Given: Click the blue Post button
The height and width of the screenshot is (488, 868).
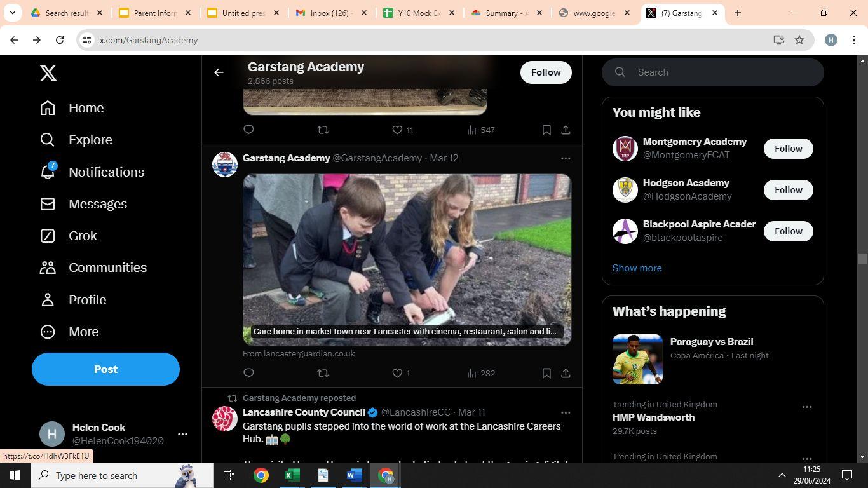Looking at the screenshot, I should tap(105, 369).
